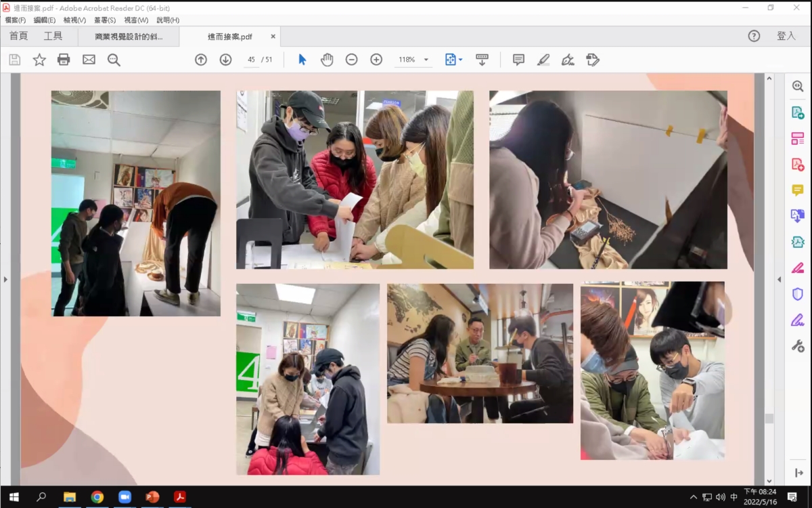Go to previous page arrow
Image resolution: width=812 pixels, height=508 pixels.
point(201,60)
